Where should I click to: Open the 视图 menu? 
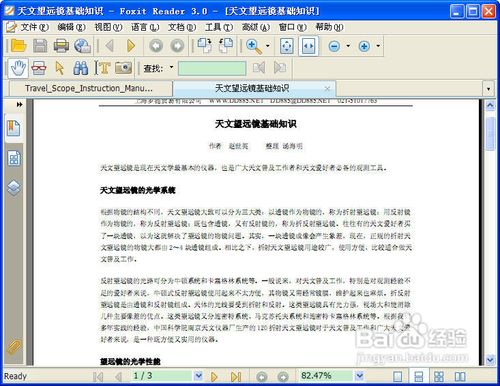(108, 27)
